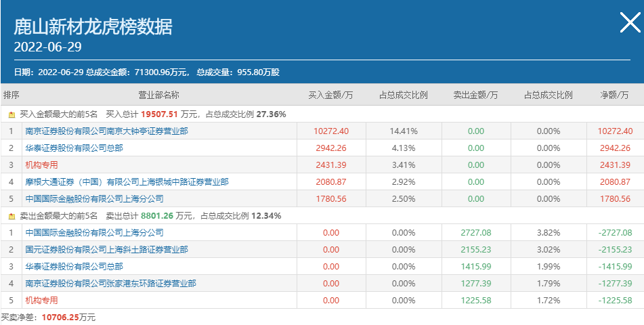Click the icon beside 卖出金额最大的前5名

tap(12, 216)
